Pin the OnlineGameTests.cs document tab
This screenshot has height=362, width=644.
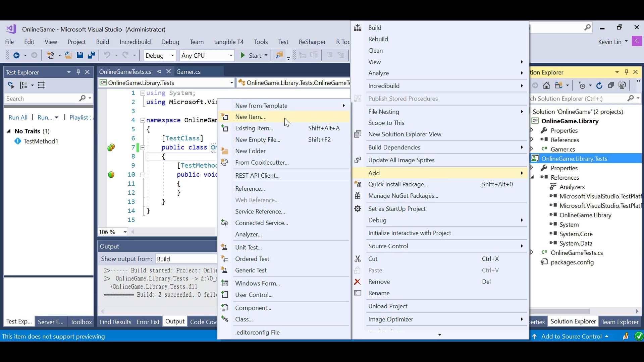click(x=159, y=71)
